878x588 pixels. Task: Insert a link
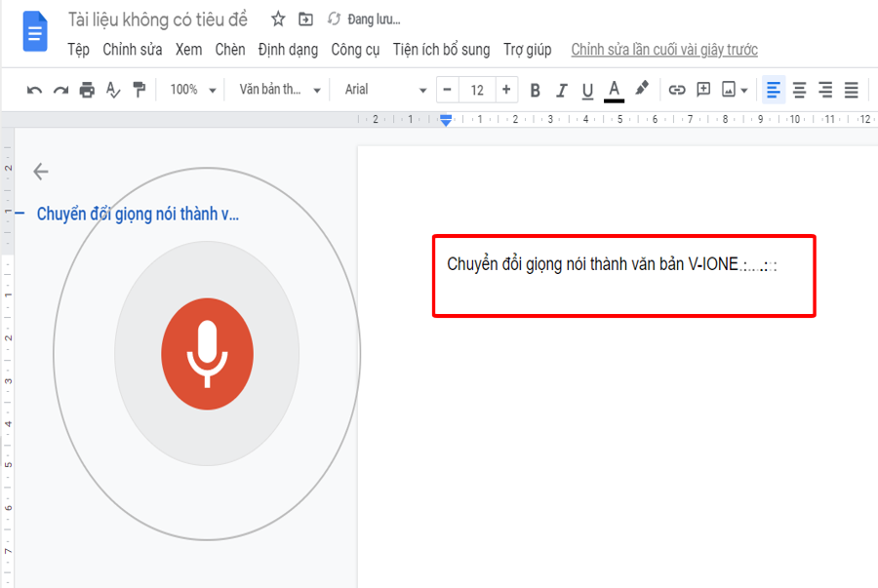coord(677,90)
